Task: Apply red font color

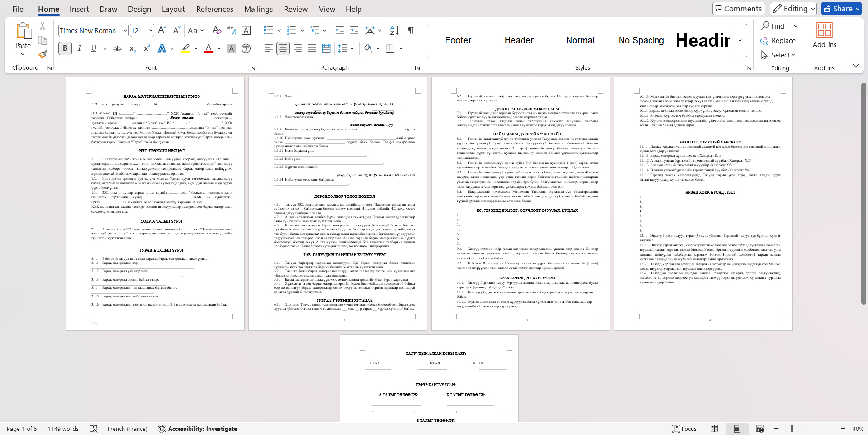Action: 209,48
